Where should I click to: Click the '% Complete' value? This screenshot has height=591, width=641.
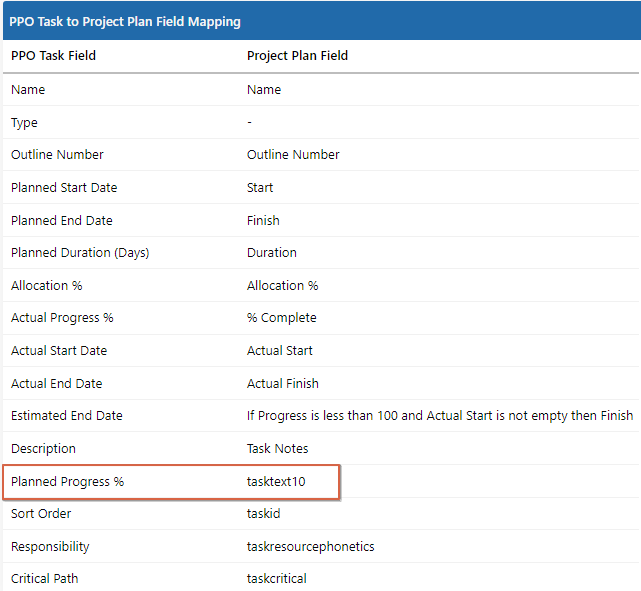coord(282,318)
